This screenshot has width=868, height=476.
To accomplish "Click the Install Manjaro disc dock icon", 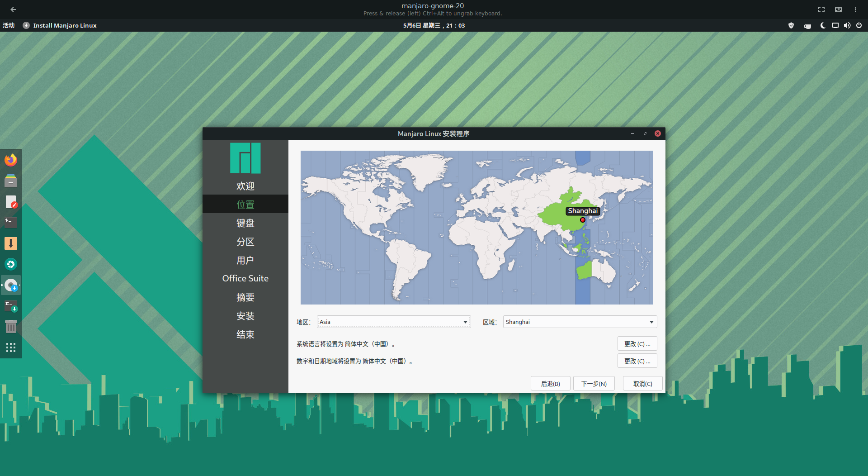I will pyautogui.click(x=11, y=285).
